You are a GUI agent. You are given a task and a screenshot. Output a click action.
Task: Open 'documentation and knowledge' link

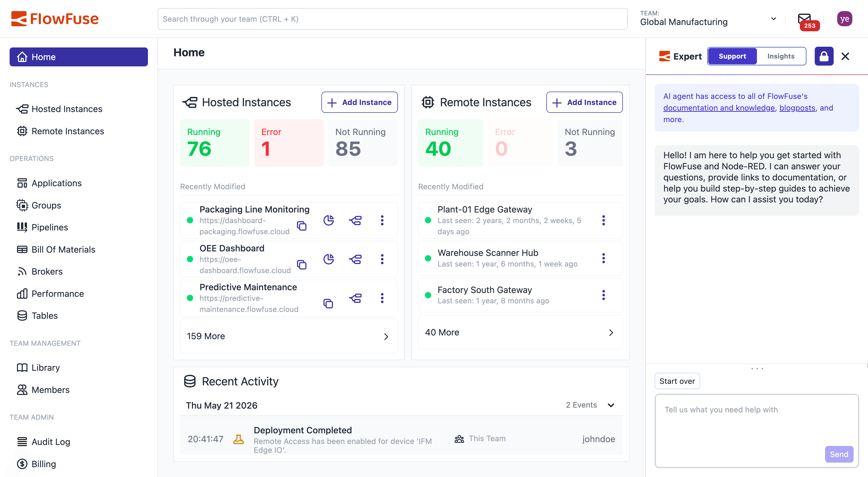tap(719, 108)
